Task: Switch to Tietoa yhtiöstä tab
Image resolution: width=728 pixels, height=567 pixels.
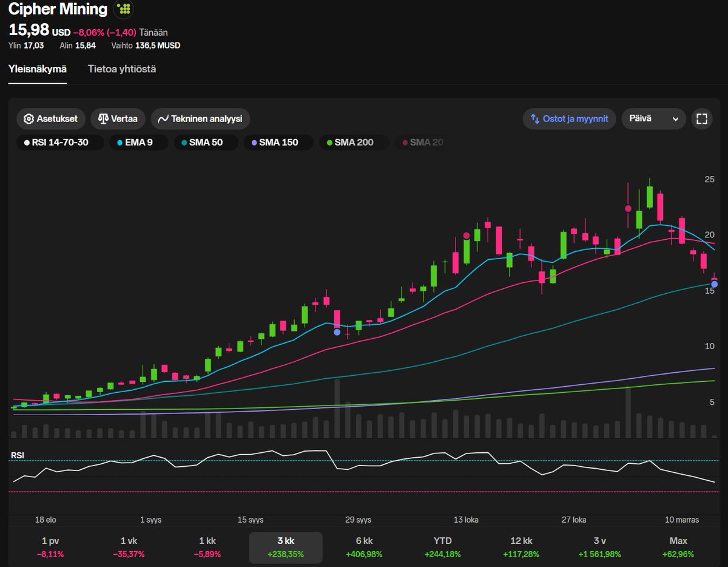Action: [x=122, y=69]
